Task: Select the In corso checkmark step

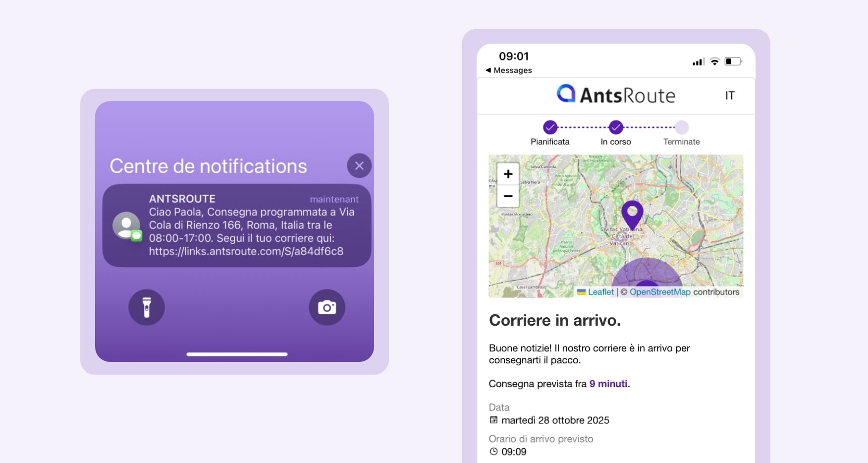Action: [x=615, y=127]
